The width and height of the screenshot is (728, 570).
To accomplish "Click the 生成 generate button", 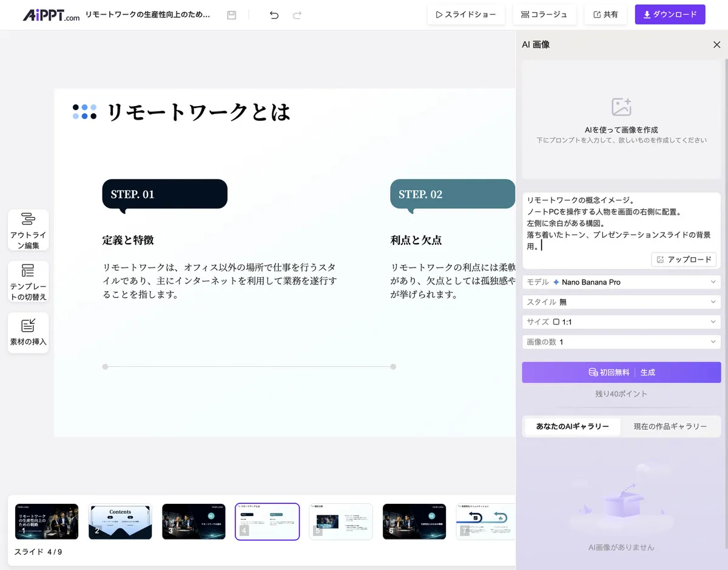I will tap(621, 372).
